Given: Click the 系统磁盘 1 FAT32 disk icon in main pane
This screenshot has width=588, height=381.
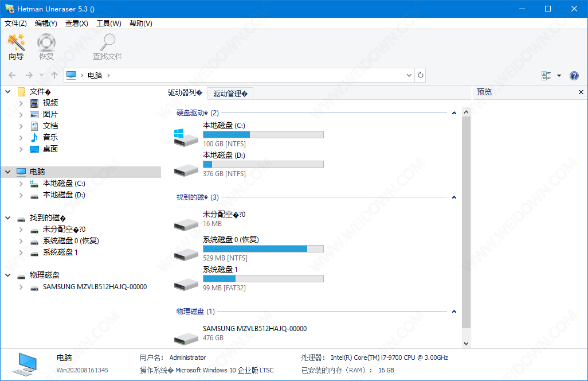Looking at the screenshot, I should (186, 284).
